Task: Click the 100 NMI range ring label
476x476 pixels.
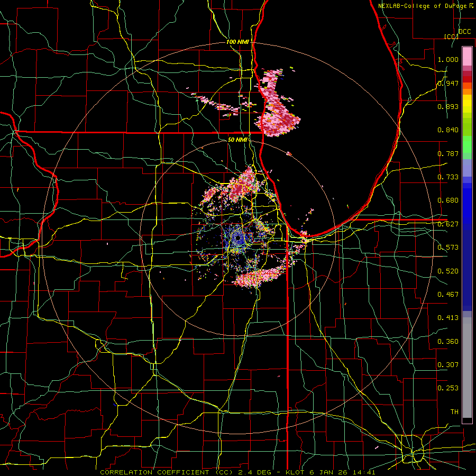Action: [237, 42]
